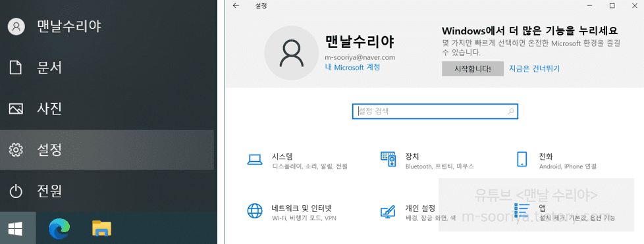This screenshot has width=644, height=244.
Task: Click the 전화 category title
Action: pos(546,157)
